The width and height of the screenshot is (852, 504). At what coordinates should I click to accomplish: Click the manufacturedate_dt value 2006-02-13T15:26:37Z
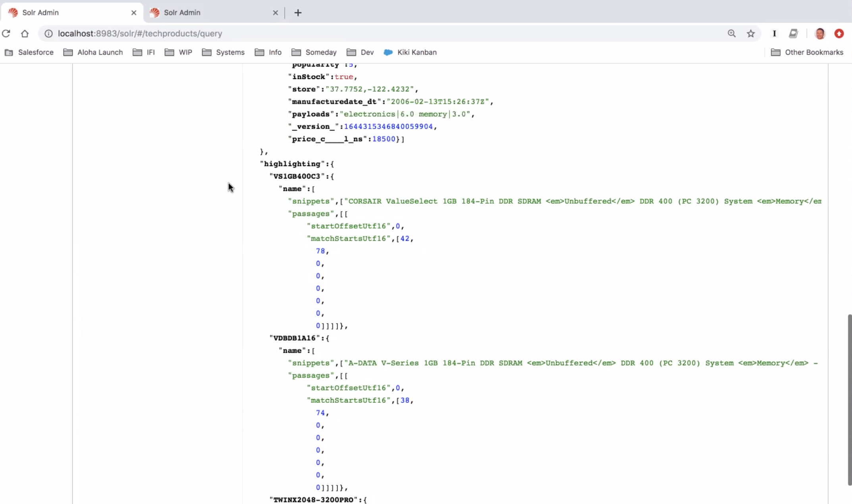point(438,102)
